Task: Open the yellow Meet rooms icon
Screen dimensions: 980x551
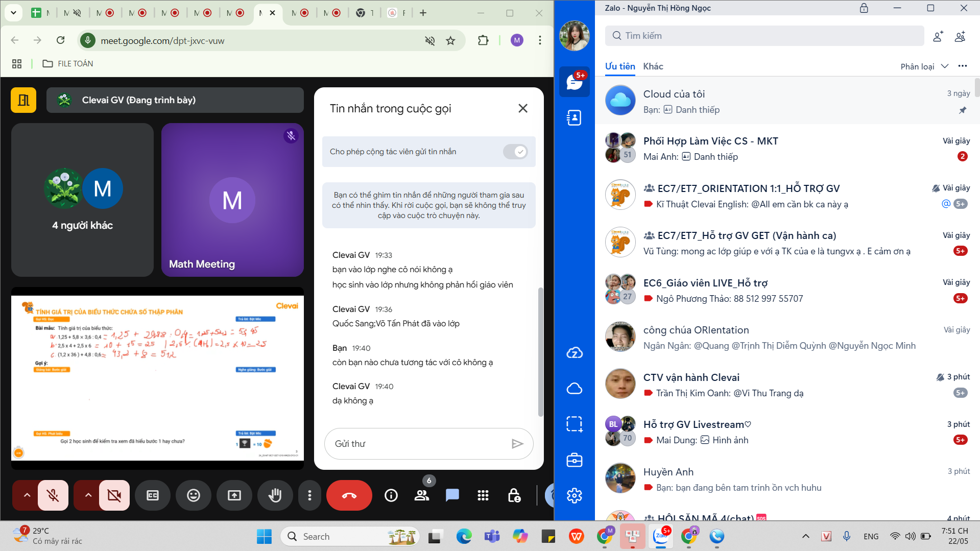Action: click(x=23, y=100)
